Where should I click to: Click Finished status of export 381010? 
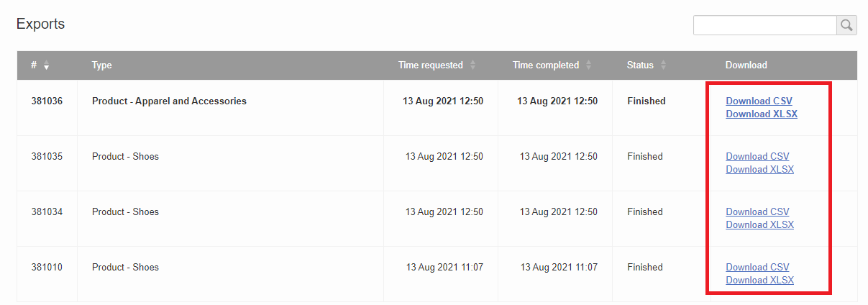tap(645, 268)
